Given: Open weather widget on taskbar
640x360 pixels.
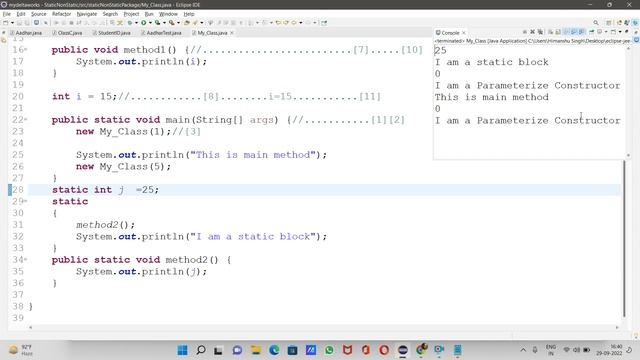Looking at the screenshot, I should point(20,350).
